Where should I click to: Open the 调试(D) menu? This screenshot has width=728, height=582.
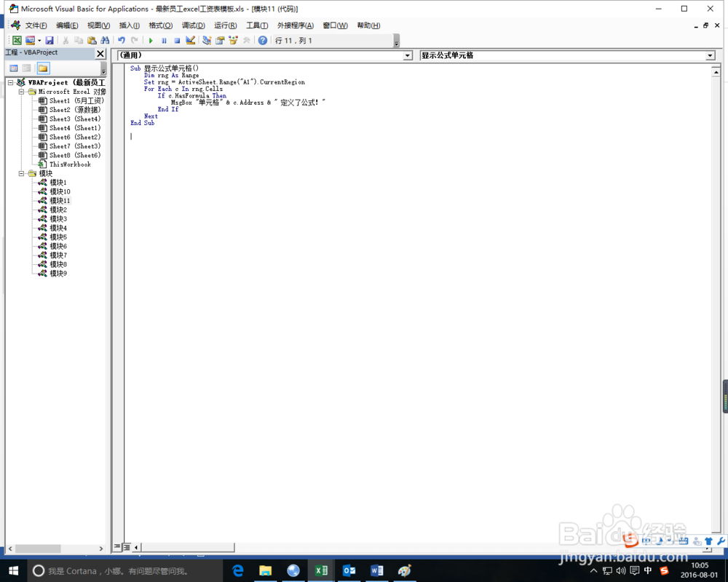click(193, 25)
